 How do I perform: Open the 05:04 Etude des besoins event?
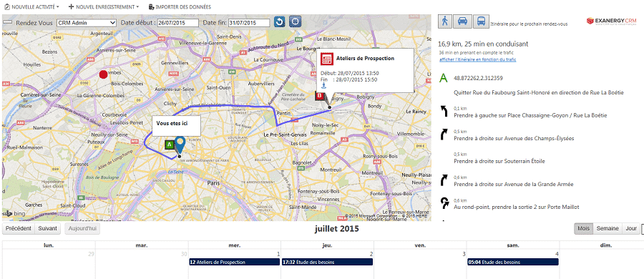[x=513, y=262]
